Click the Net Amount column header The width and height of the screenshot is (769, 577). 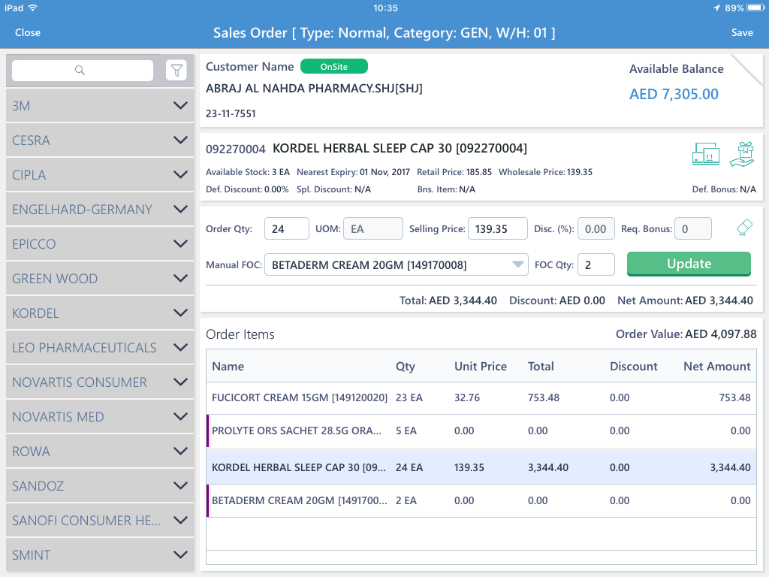717,366
